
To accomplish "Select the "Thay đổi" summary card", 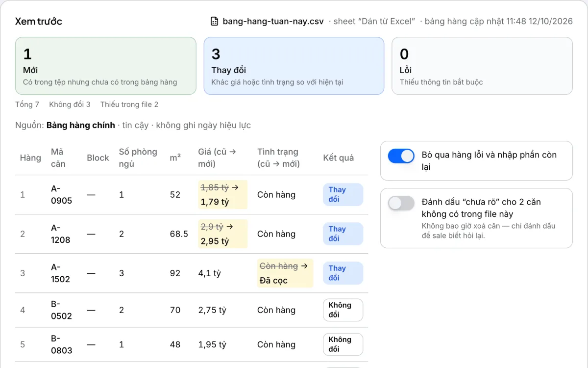I will click(294, 66).
